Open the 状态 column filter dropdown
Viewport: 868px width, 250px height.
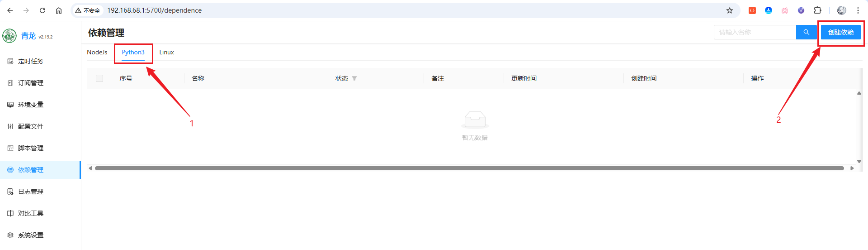pos(354,78)
